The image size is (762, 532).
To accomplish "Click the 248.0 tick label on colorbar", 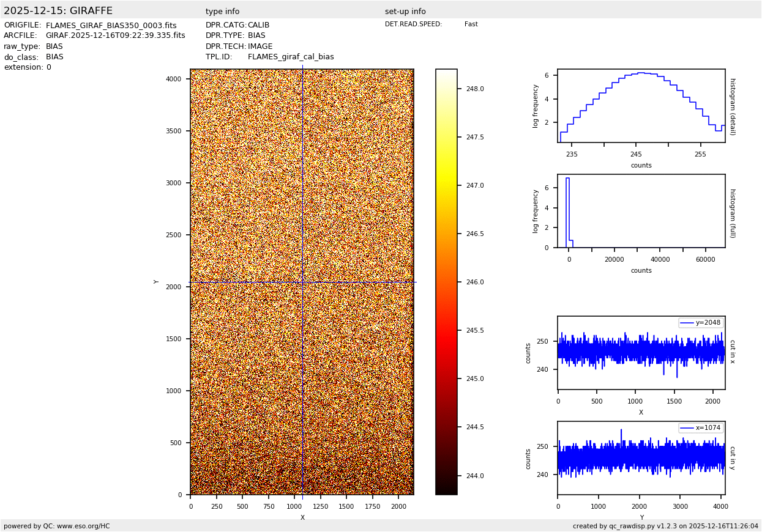I will [474, 89].
